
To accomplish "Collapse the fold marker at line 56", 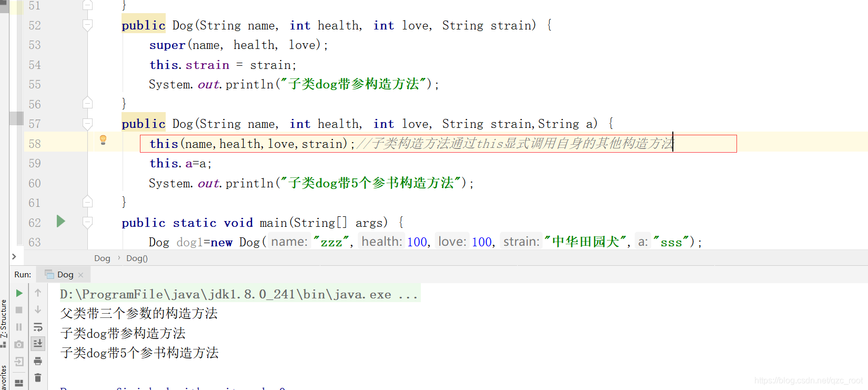I will point(88,103).
